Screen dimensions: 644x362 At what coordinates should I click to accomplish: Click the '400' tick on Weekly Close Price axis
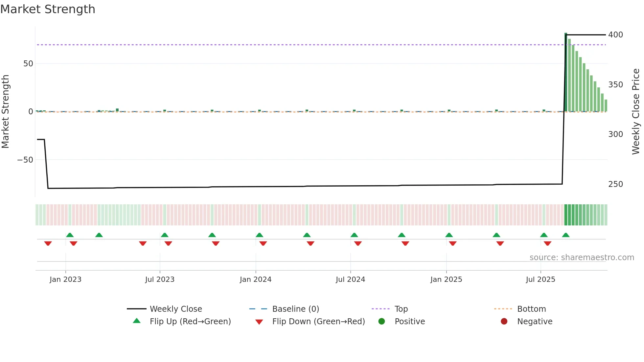click(616, 35)
